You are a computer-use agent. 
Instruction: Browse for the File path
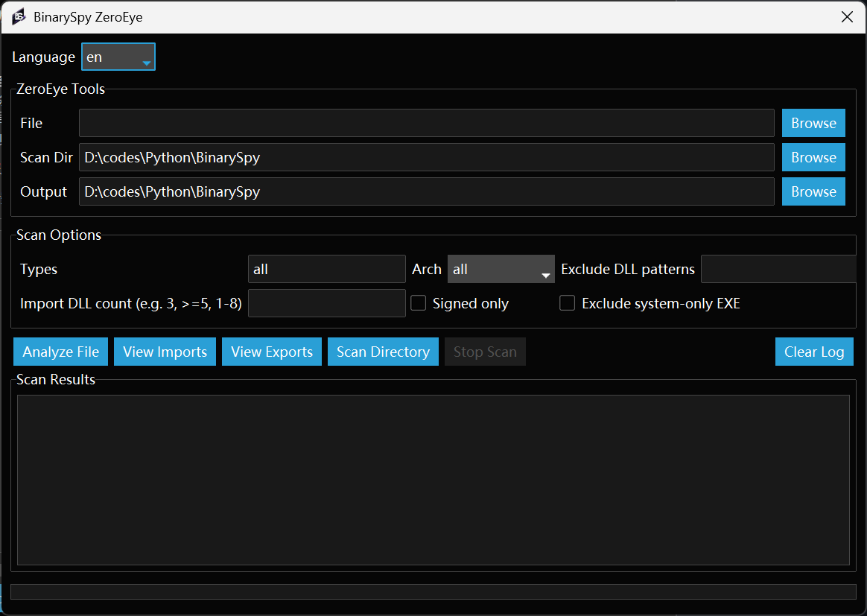(813, 123)
